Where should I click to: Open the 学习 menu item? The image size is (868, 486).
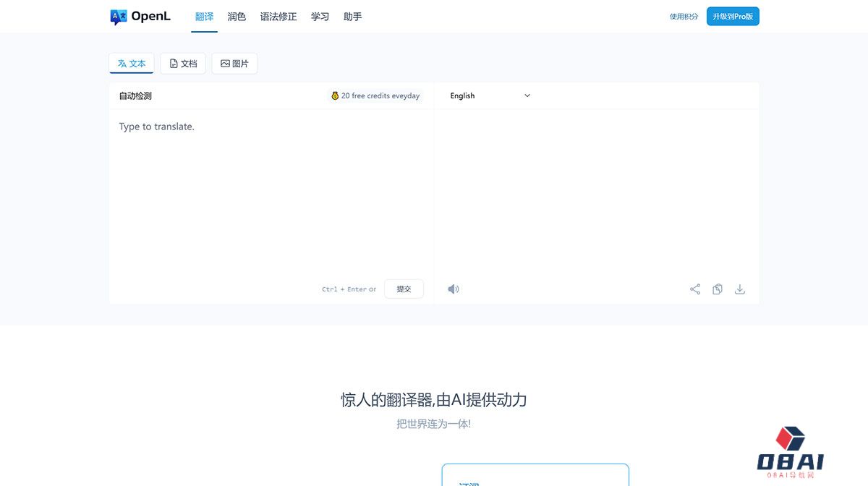click(320, 17)
